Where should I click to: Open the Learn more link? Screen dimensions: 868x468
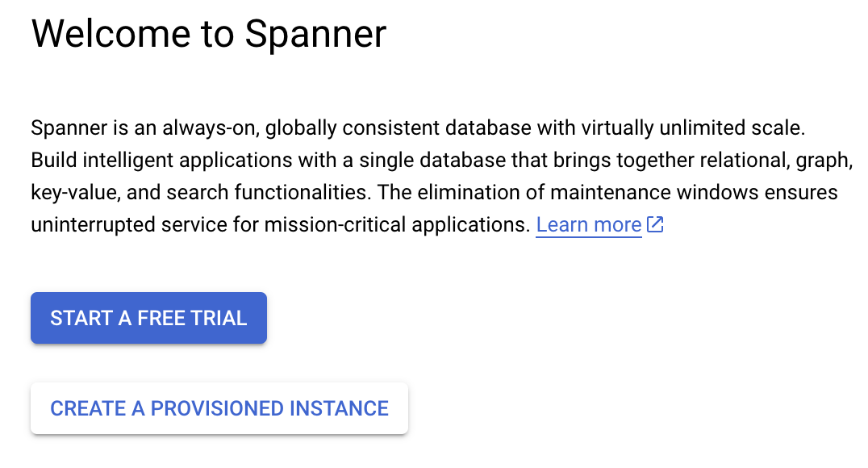click(589, 224)
